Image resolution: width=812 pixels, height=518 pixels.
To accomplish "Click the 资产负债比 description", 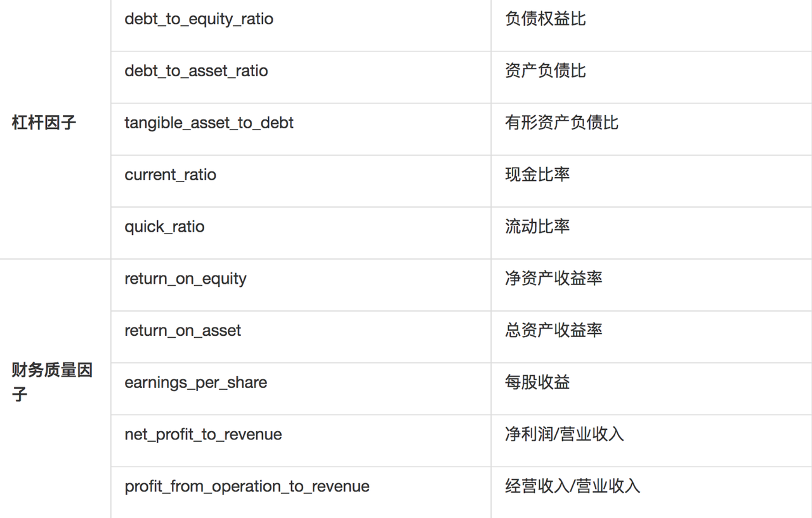I will click(545, 70).
